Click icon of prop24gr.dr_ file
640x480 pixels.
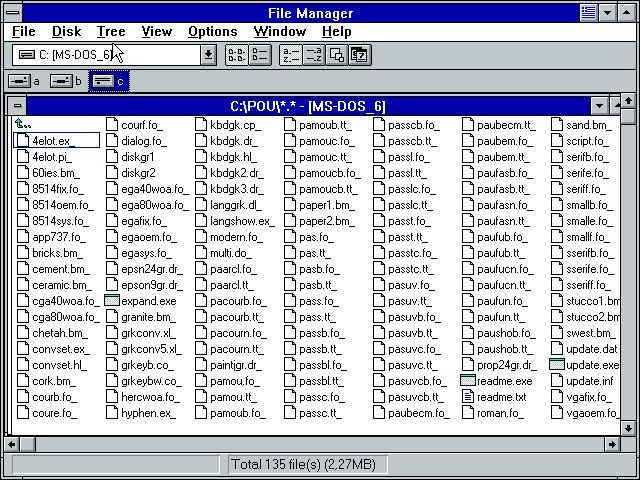(x=468, y=365)
